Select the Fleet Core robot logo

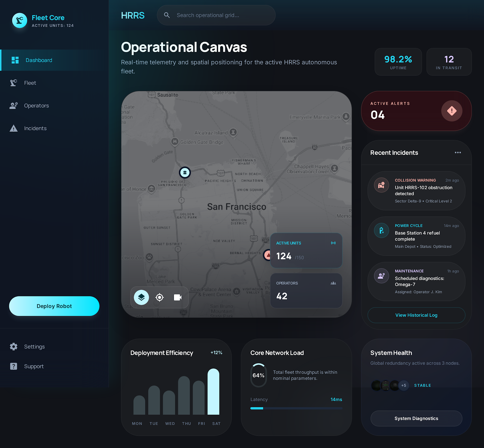(x=19, y=21)
